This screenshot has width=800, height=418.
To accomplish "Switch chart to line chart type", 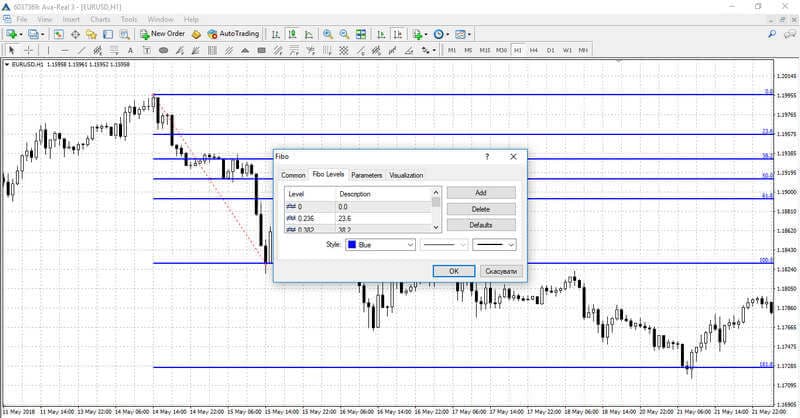I will click(x=309, y=34).
